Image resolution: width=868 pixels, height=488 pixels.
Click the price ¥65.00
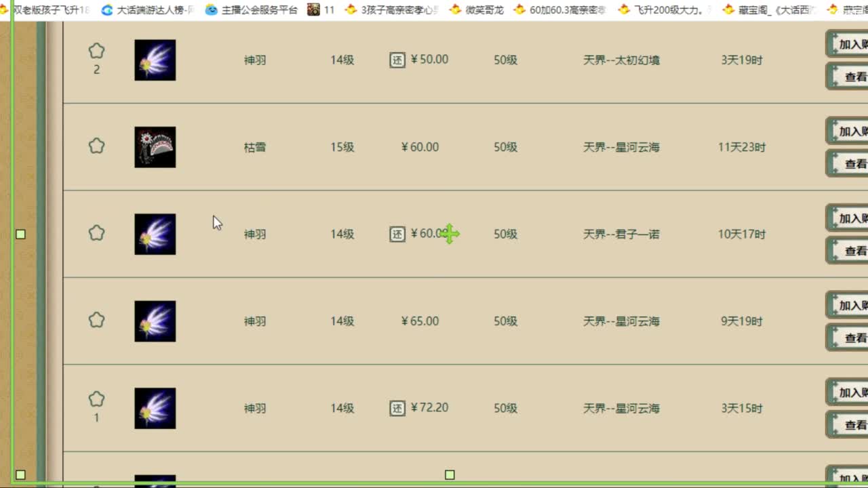[x=420, y=321]
